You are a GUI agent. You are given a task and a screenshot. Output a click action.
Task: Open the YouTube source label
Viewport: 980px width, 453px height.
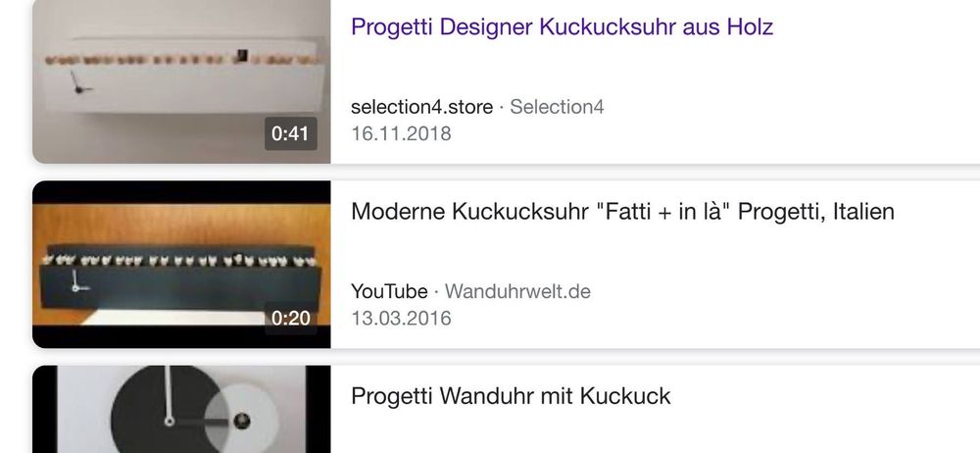coord(389,291)
